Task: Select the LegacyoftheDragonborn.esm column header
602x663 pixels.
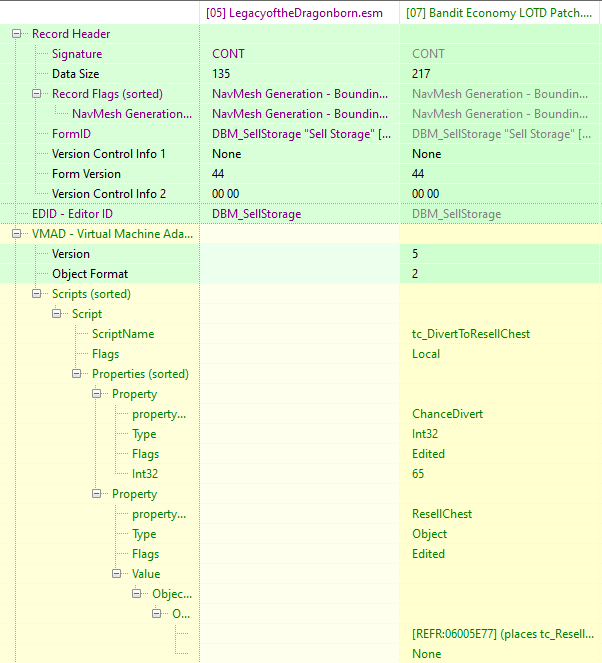Action: (x=299, y=12)
